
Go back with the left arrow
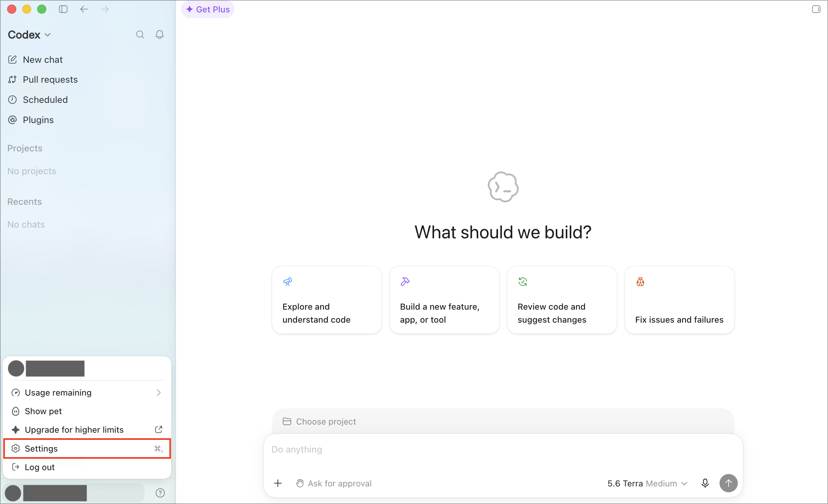click(x=84, y=9)
